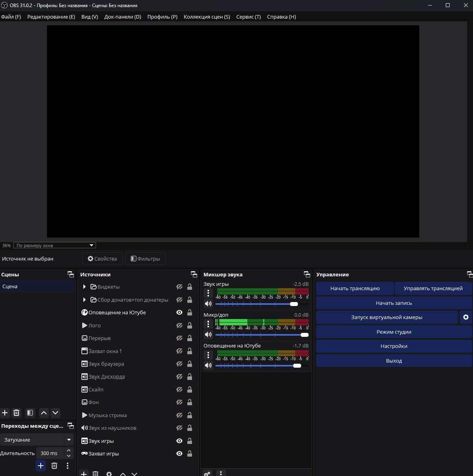Open Док-панели menu
The image size is (473, 476).
(x=122, y=17)
